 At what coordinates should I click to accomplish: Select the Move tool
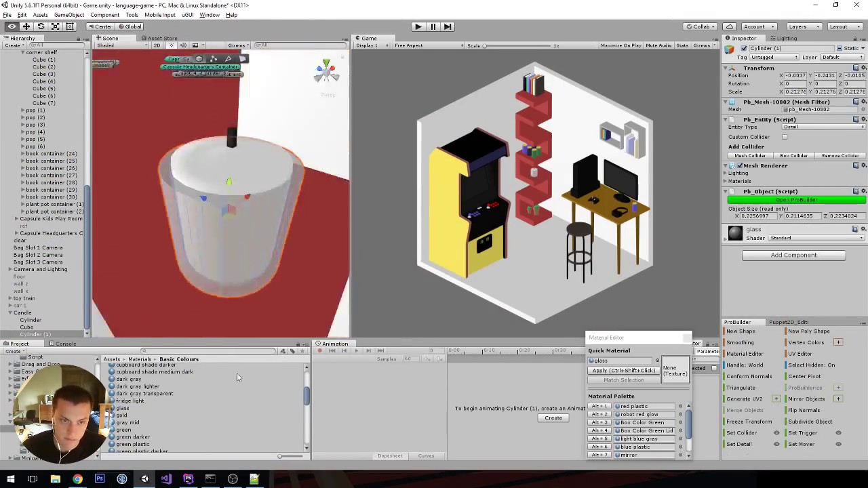26,26
